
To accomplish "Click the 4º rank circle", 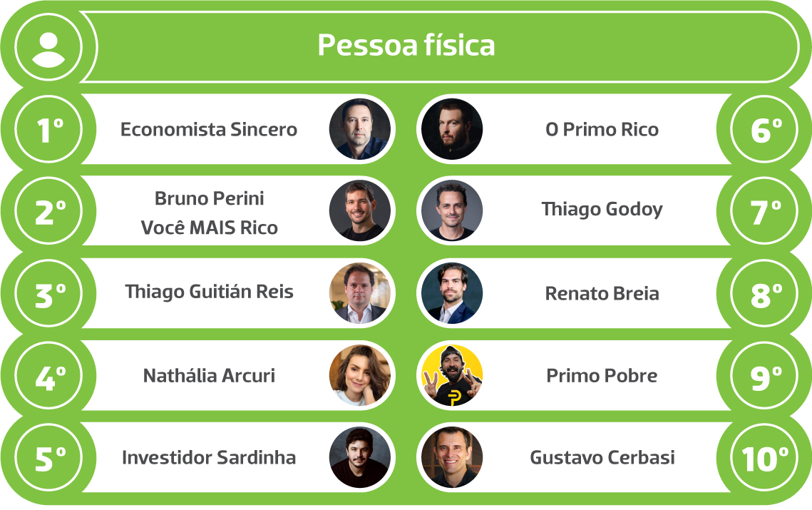I will click(x=48, y=376).
